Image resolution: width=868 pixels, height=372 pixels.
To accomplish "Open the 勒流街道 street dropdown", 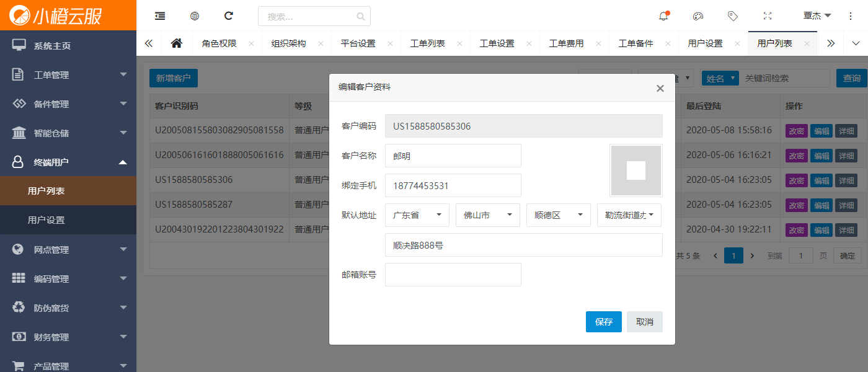I will [629, 215].
